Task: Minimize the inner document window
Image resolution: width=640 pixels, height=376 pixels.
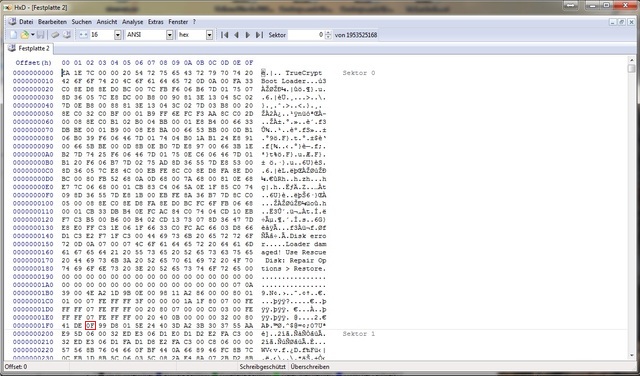Action: pyautogui.click(x=613, y=22)
